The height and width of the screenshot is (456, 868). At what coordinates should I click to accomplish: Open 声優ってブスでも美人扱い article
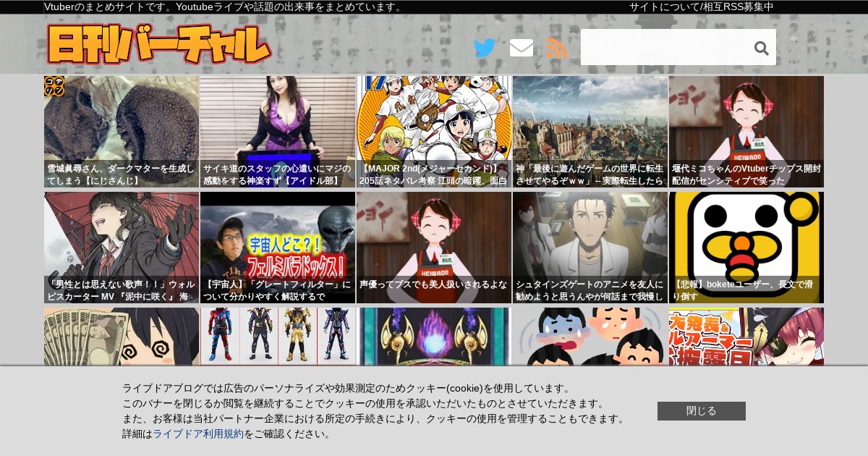pyautogui.click(x=434, y=248)
